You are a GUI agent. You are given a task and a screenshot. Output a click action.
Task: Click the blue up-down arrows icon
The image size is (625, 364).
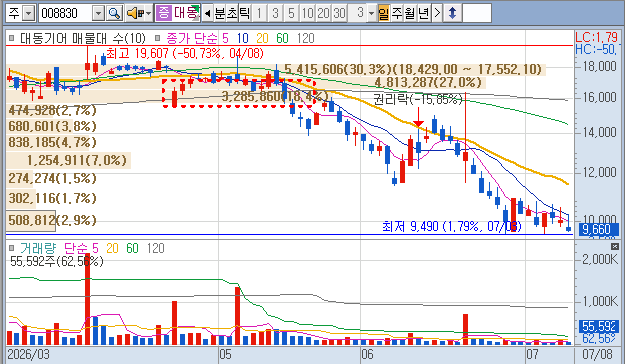pyautogui.click(x=452, y=13)
